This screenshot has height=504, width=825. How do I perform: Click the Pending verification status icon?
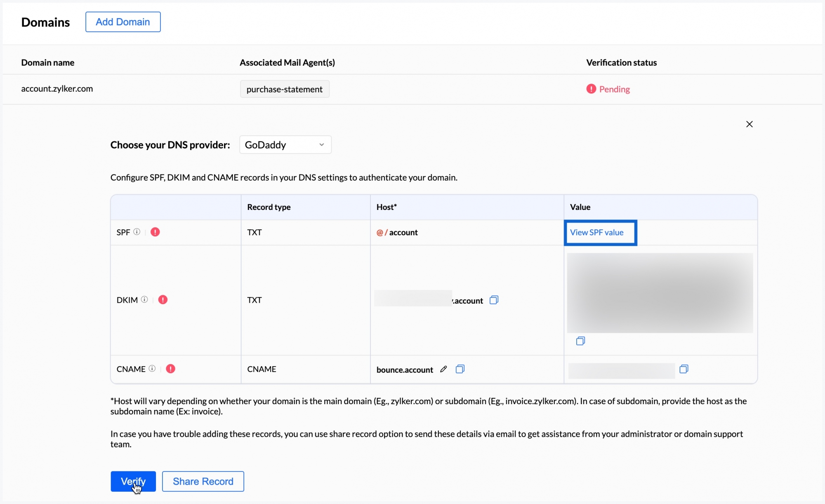point(591,89)
